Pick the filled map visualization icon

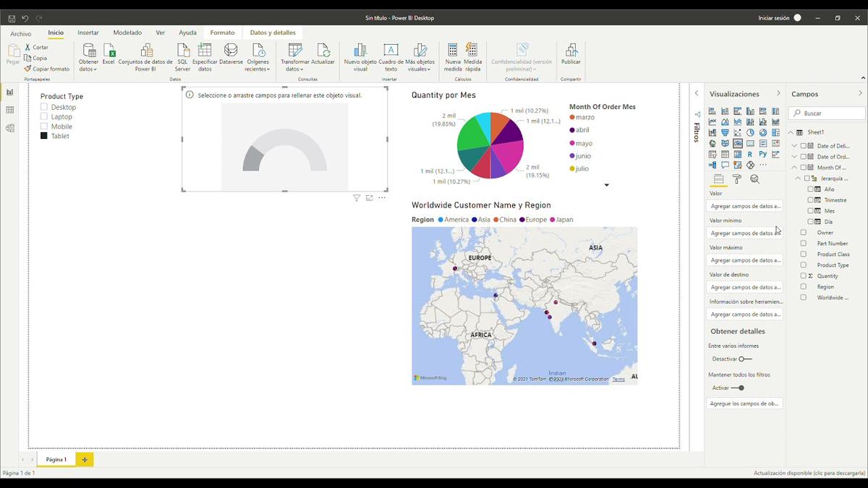coord(726,143)
